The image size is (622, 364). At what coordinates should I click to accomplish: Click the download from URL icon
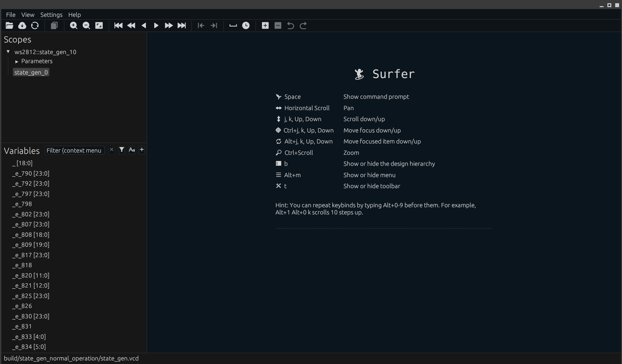pos(22,26)
